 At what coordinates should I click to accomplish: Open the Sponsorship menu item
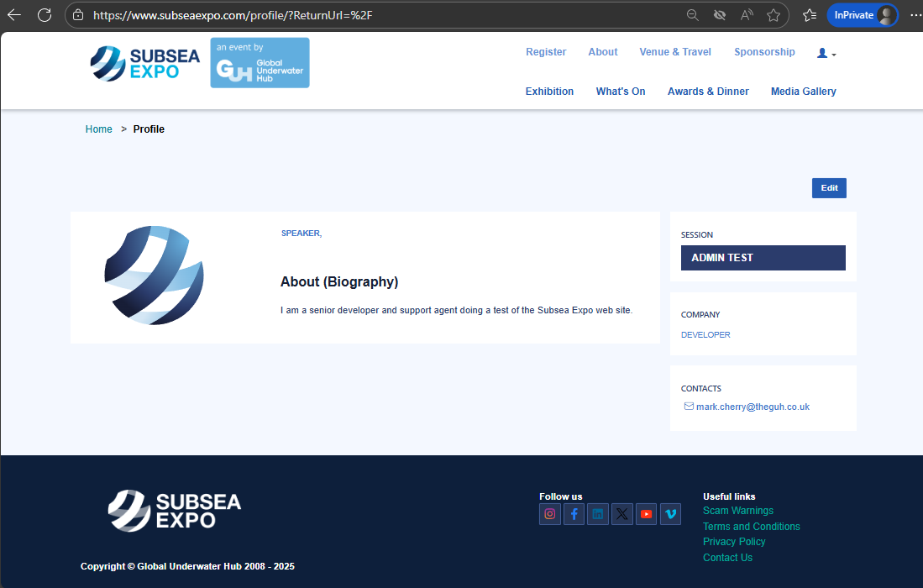coord(764,52)
